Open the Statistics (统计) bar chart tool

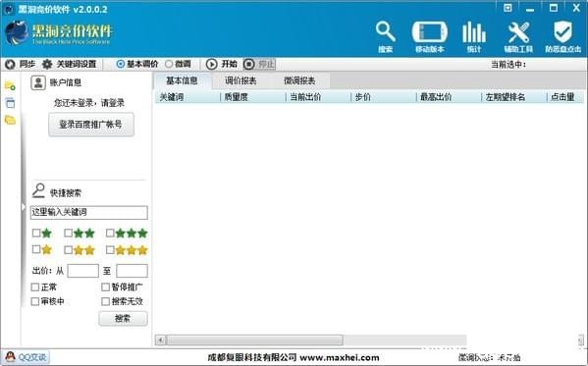[474, 36]
